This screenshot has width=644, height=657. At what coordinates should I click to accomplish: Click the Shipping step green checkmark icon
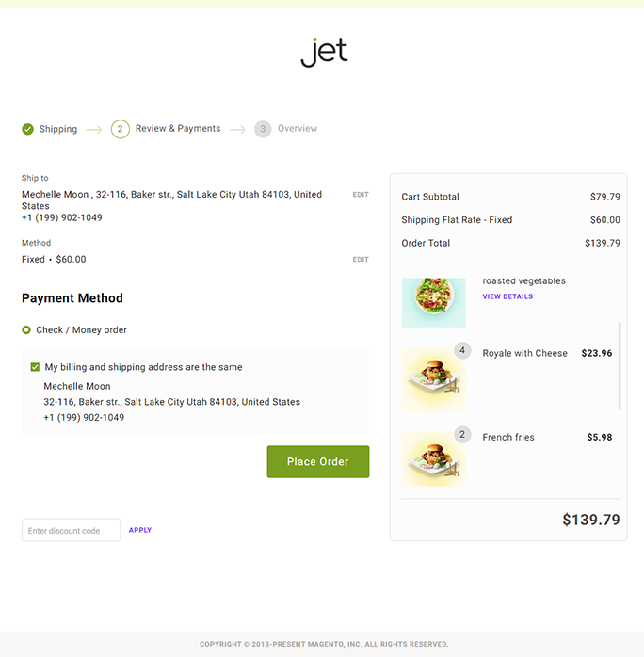point(27,129)
